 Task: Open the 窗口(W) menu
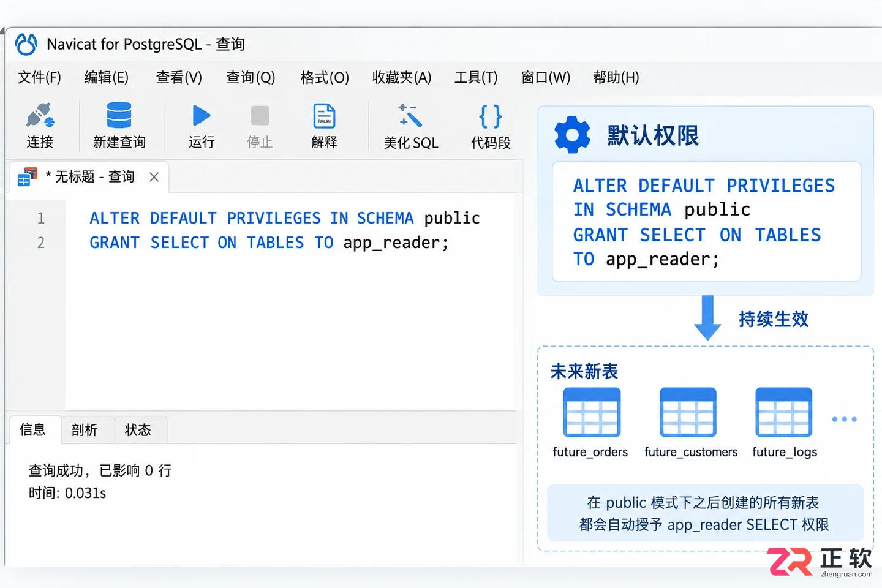[x=546, y=77]
